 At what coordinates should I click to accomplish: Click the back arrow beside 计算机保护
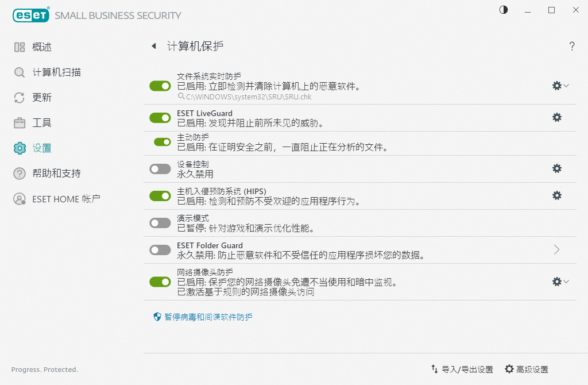[x=153, y=46]
